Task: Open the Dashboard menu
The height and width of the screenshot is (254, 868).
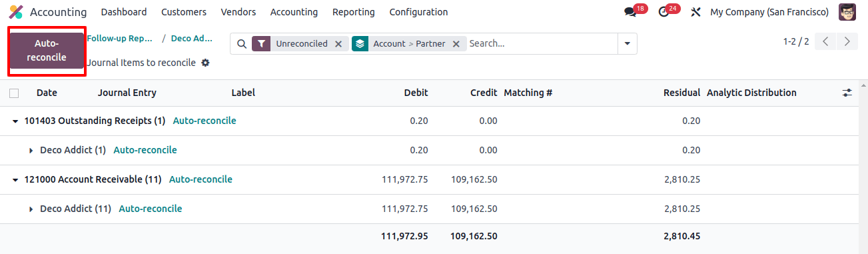Action: point(124,12)
